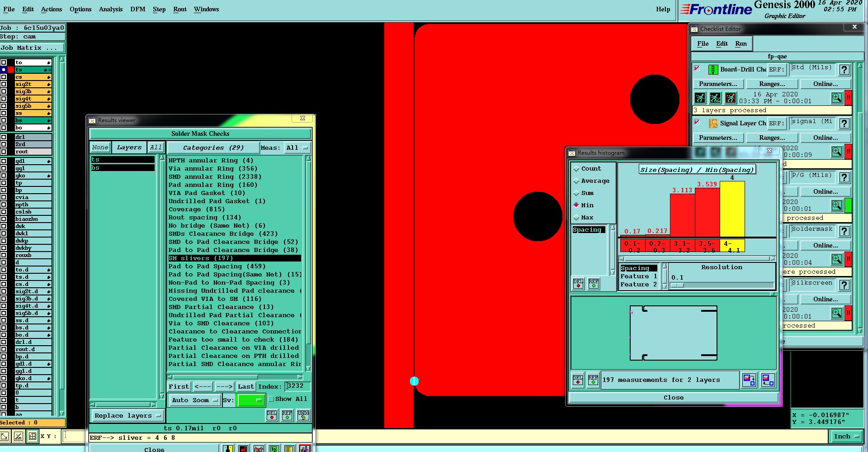Open Run menu in Checklist Editor
Image resolution: width=868 pixels, height=452 pixels.
point(741,44)
